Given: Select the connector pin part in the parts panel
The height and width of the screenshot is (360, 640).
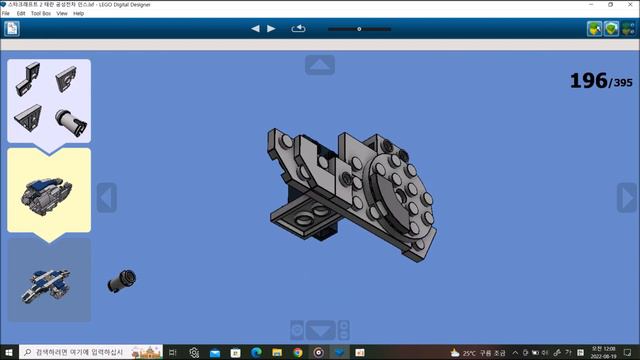Looking at the screenshot, I should (x=71, y=122).
